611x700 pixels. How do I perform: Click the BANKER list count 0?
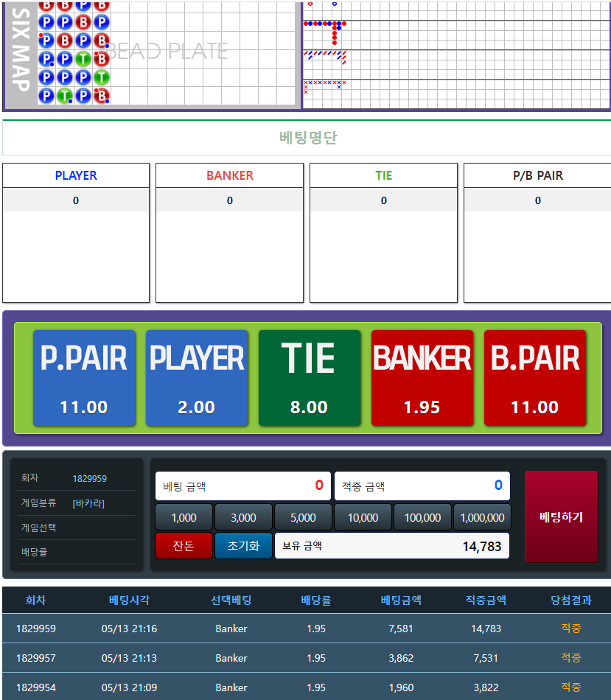[x=229, y=200]
